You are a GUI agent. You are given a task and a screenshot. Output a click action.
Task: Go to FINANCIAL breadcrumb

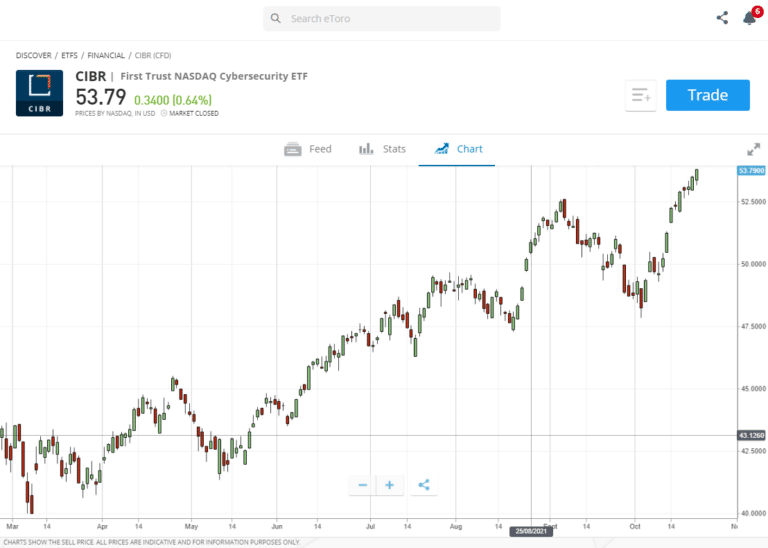[106, 55]
